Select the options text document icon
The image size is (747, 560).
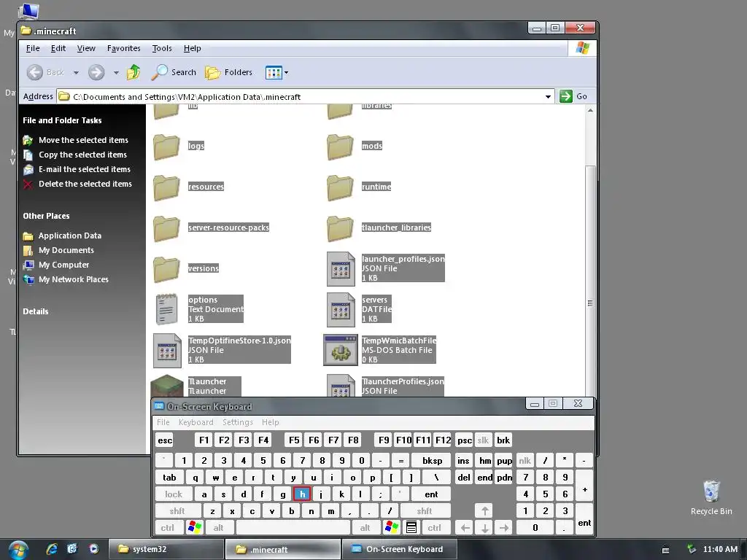pyautogui.click(x=167, y=309)
